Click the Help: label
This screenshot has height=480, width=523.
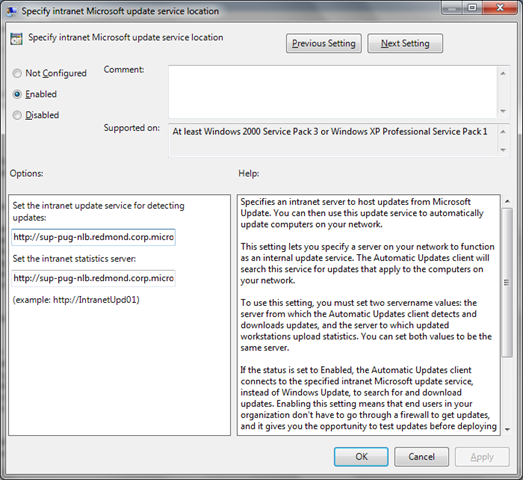coord(248,173)
